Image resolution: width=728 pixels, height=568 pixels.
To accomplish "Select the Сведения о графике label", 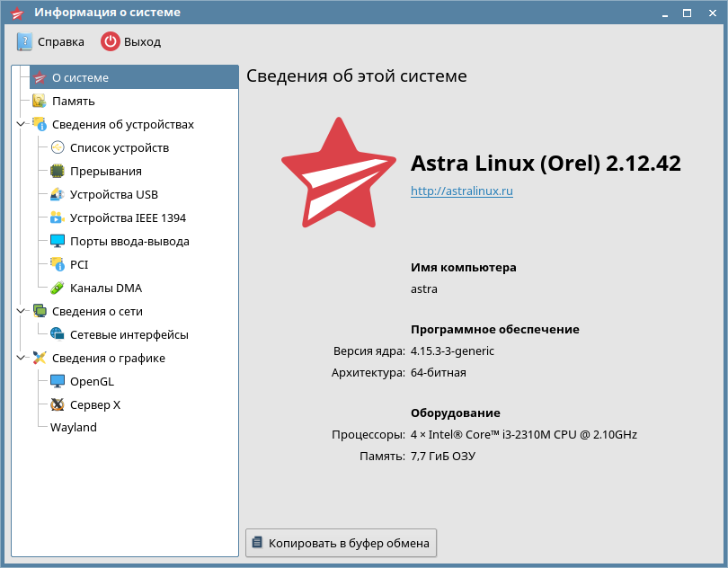I will pyautogui.click(x=109, y=358).
